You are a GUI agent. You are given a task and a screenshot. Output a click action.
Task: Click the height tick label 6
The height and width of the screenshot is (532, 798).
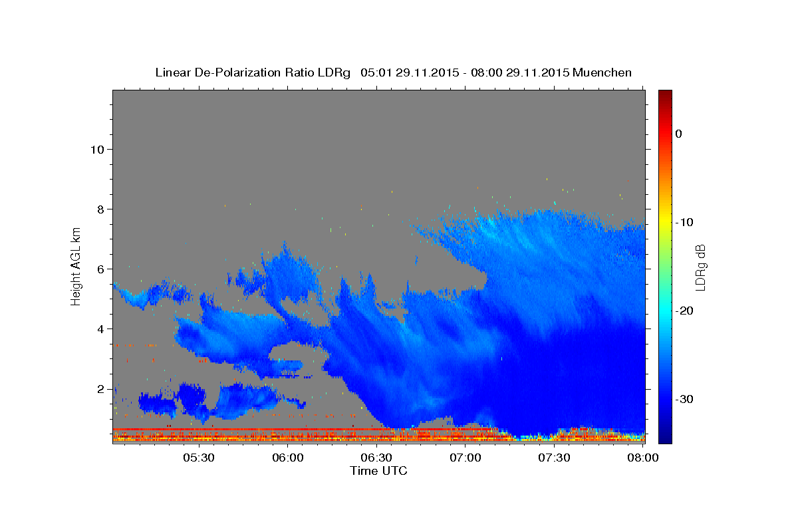[102, 269]
